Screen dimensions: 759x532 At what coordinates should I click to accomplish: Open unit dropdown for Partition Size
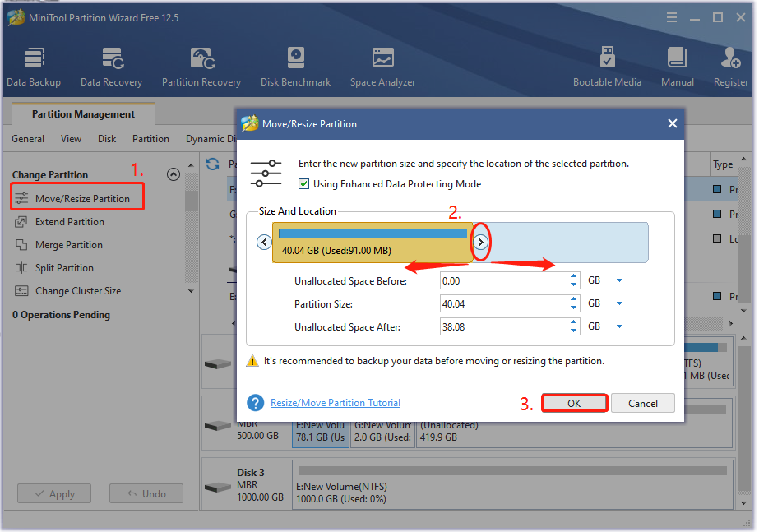pyautogui.click(x=619, y=303)
